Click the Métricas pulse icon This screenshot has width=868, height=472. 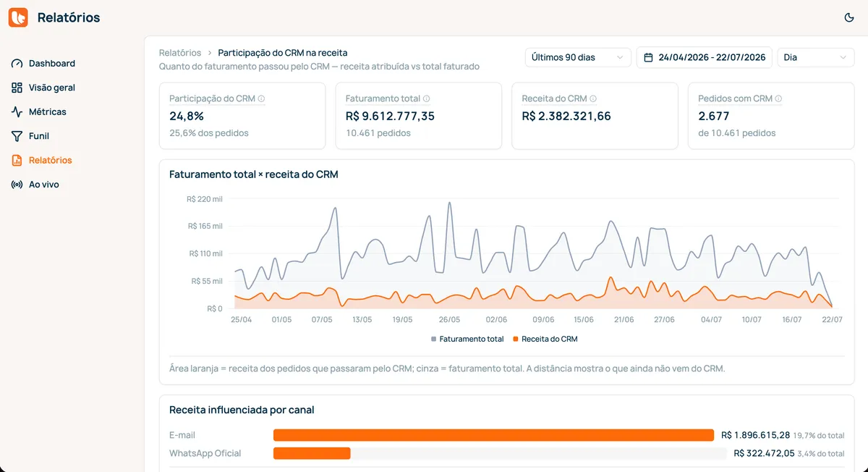[x=17, y=112]
